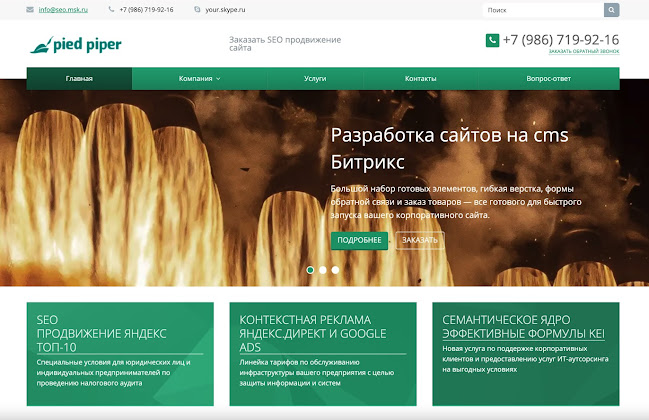
Task: Click the text Линейка тарифов по обслуживанию
Action: click(x=317, y=373)
